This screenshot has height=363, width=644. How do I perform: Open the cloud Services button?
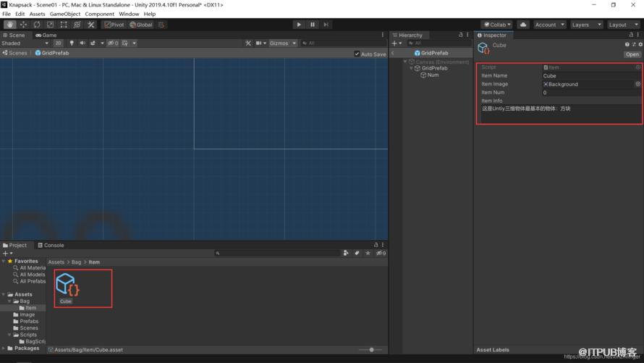pos(523,25)
